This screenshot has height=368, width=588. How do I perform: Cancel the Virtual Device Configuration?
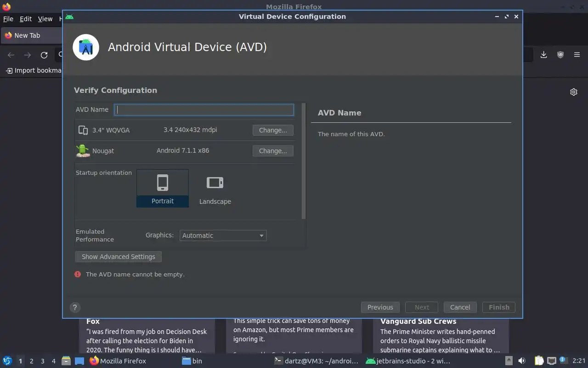pos(460,307)
